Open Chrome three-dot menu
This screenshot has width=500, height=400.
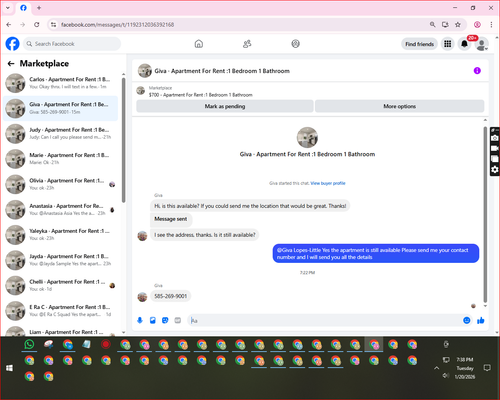tap(491, 24)
